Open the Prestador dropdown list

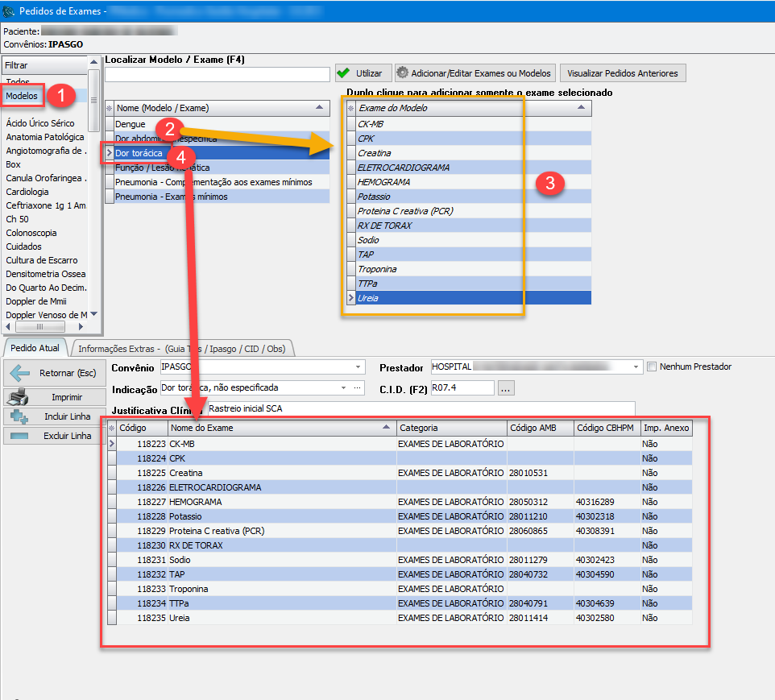636,367
